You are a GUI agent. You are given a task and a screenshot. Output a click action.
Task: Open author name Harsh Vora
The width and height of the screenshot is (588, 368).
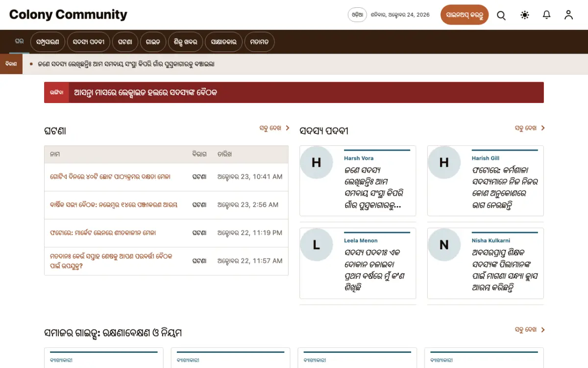(x=359, y=158)
